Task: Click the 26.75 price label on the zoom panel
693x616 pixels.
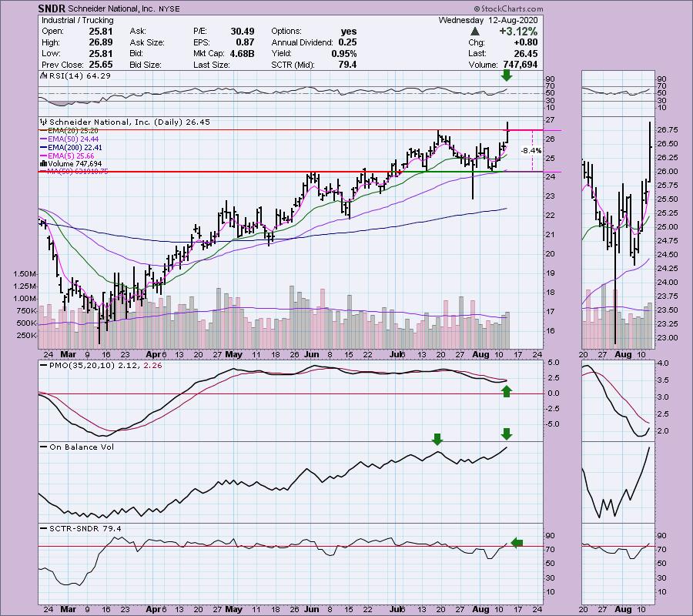Action: [x=668, y=130]
